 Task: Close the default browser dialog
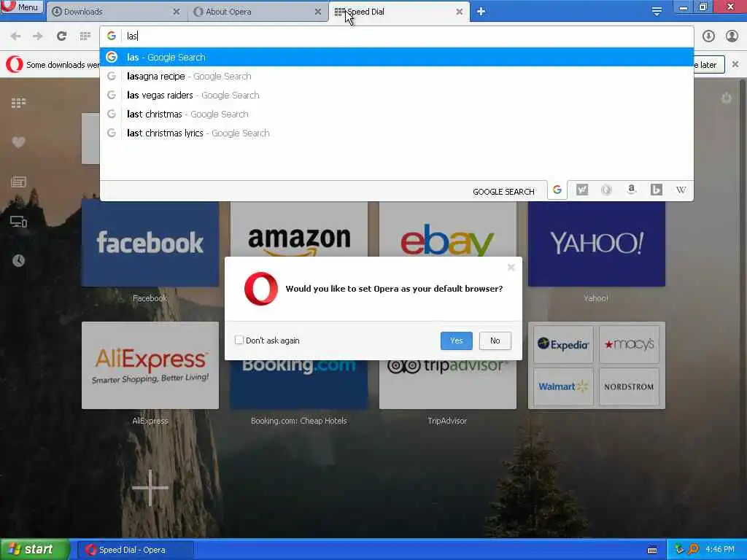point(511,268)
